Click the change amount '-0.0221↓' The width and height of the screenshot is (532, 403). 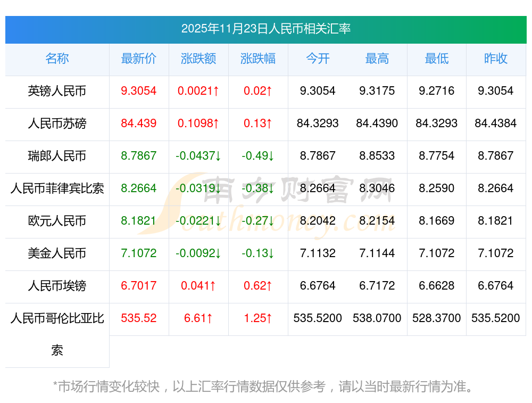[x=198, y=221]
